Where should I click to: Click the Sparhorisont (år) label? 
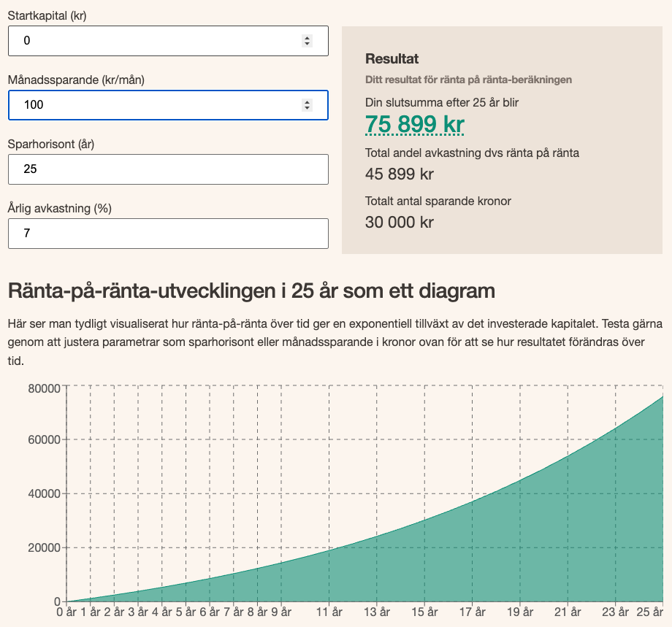coord(51,144)
